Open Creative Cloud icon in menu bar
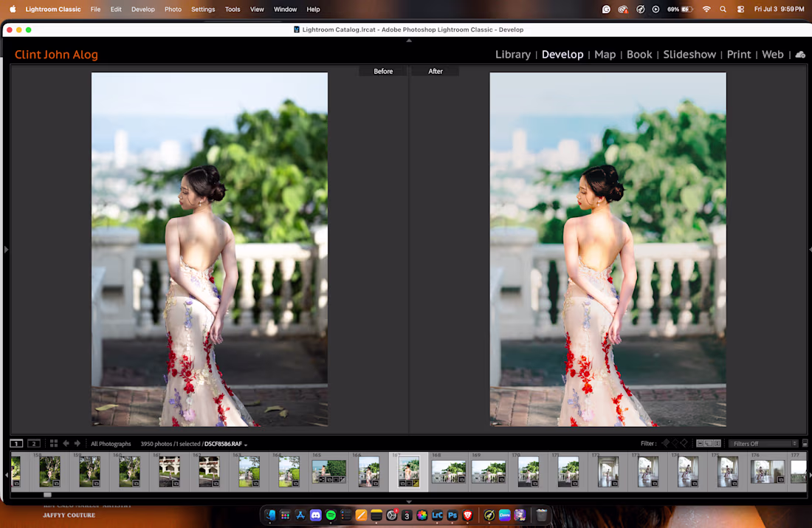 (x=623, y=10)
